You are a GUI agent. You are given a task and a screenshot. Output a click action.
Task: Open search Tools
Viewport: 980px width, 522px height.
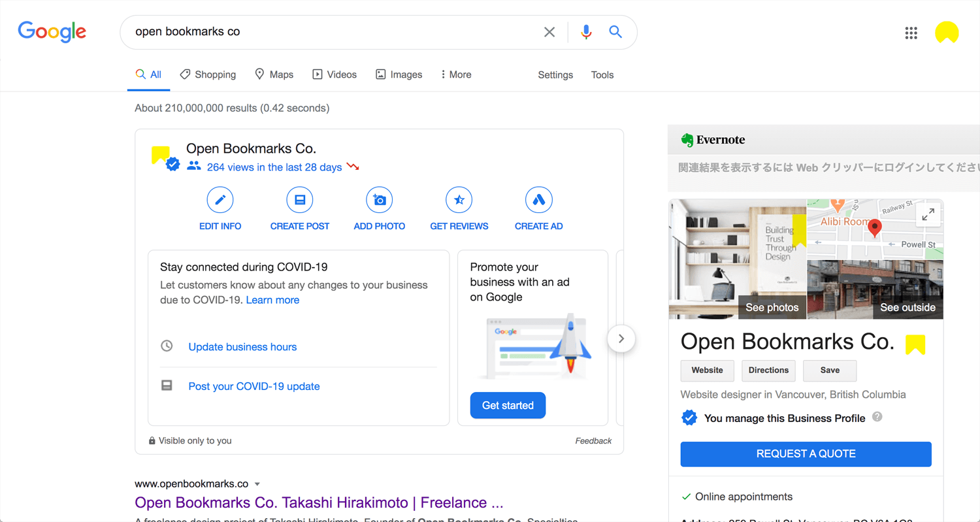click(602, 74)
